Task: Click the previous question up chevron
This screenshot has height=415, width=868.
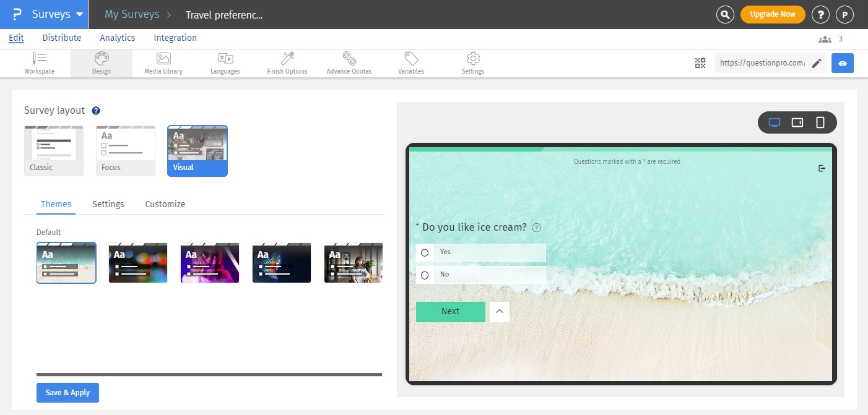Action: click(x=500, y=312)
